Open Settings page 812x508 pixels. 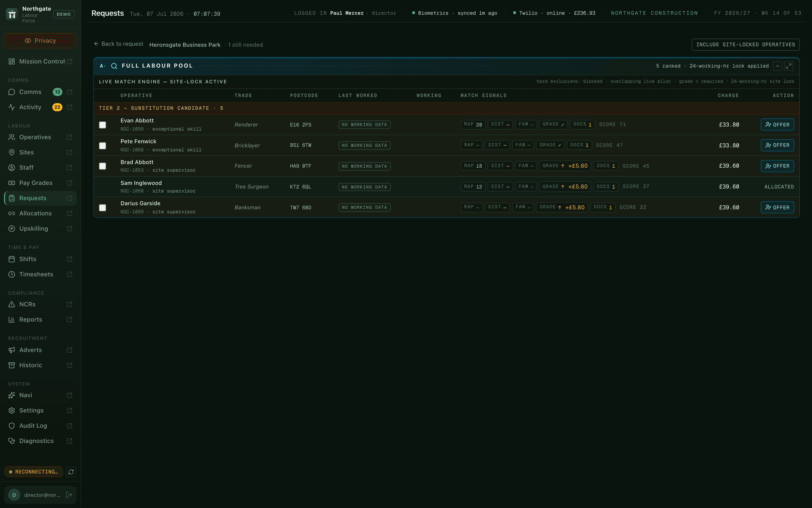pos(31,410)
